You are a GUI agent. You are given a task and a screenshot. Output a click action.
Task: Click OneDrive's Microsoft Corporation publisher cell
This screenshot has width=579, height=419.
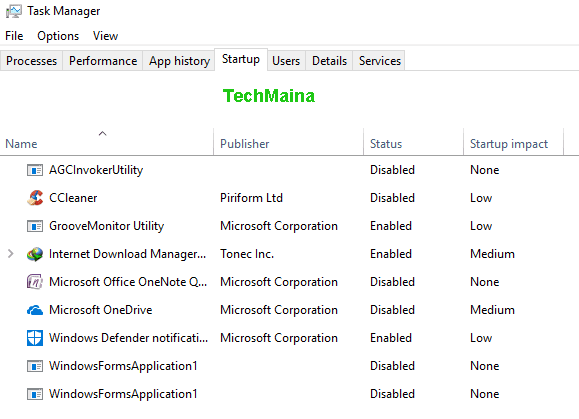[279, 310]
